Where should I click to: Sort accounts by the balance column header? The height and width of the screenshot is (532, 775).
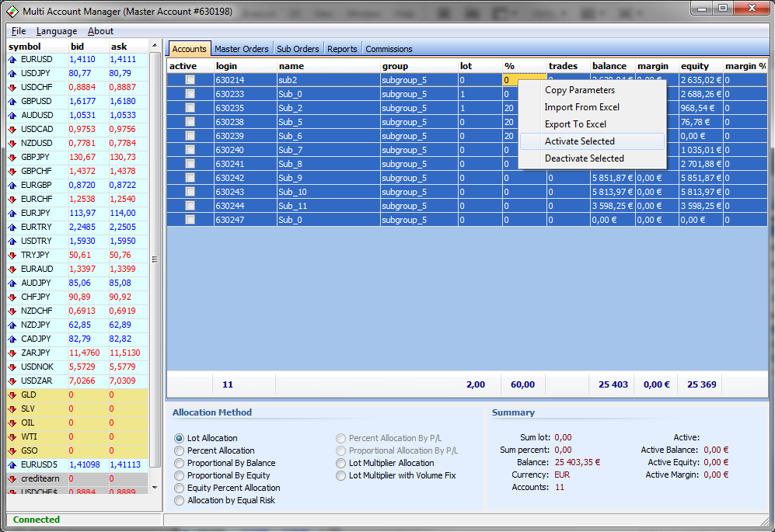point(613,66)
